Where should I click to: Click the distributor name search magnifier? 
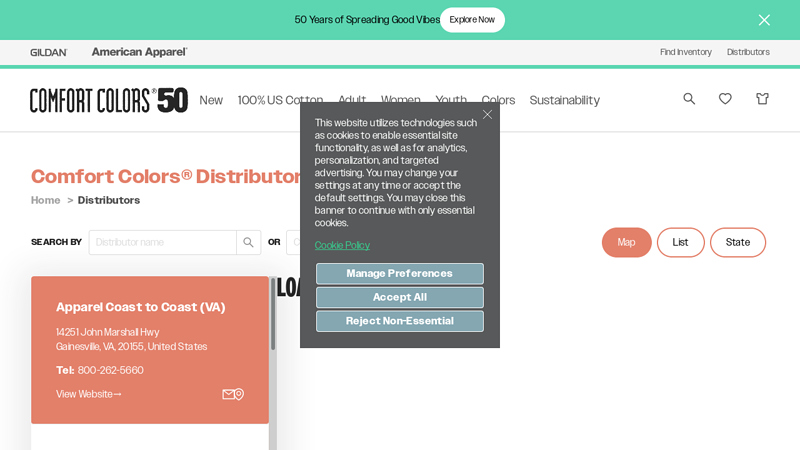[248, 242]
